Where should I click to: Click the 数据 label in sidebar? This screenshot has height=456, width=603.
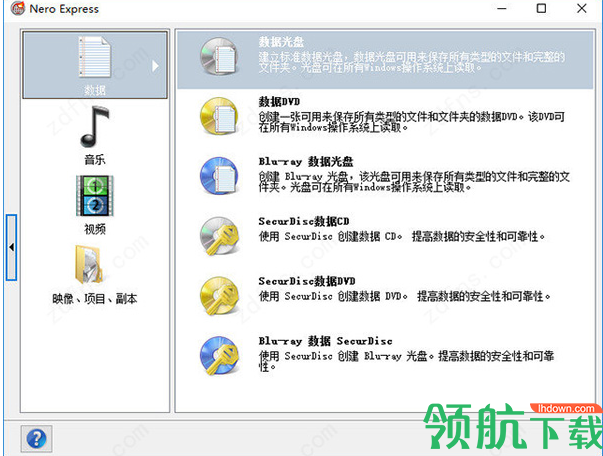tap(95, 90)
